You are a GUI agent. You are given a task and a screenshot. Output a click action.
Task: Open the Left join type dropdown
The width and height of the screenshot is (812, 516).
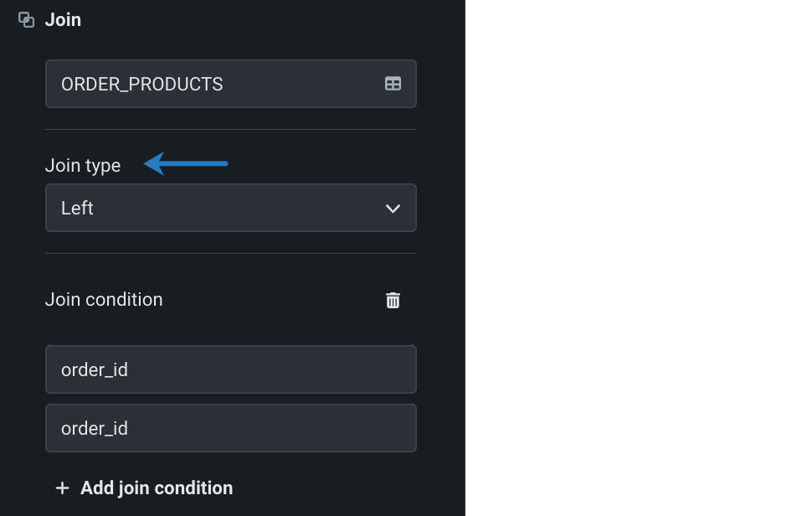coord(230,208)
